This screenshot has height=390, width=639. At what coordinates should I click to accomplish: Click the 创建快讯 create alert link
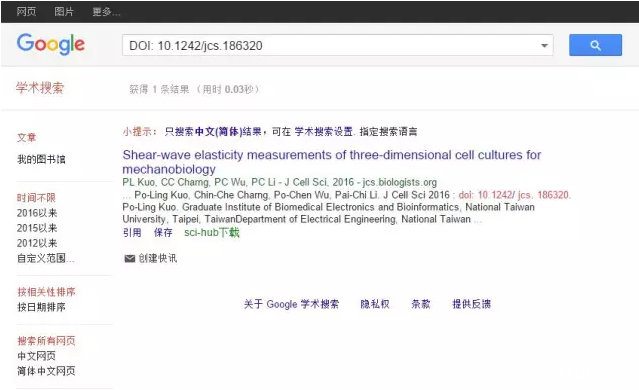pyautogui.click(x=158, y=258)
